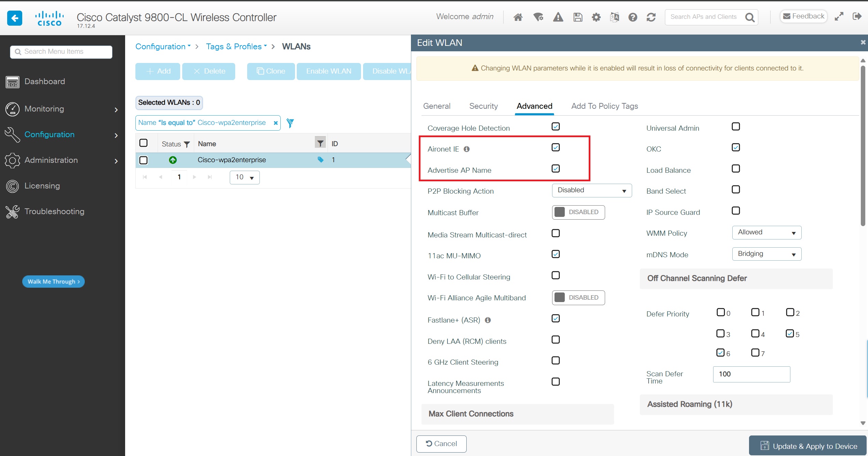The height and width of the screenshot is (456, 868).
Task: Open Configuration breadcrumb dropdown
Action: click(x=163, y=47)
